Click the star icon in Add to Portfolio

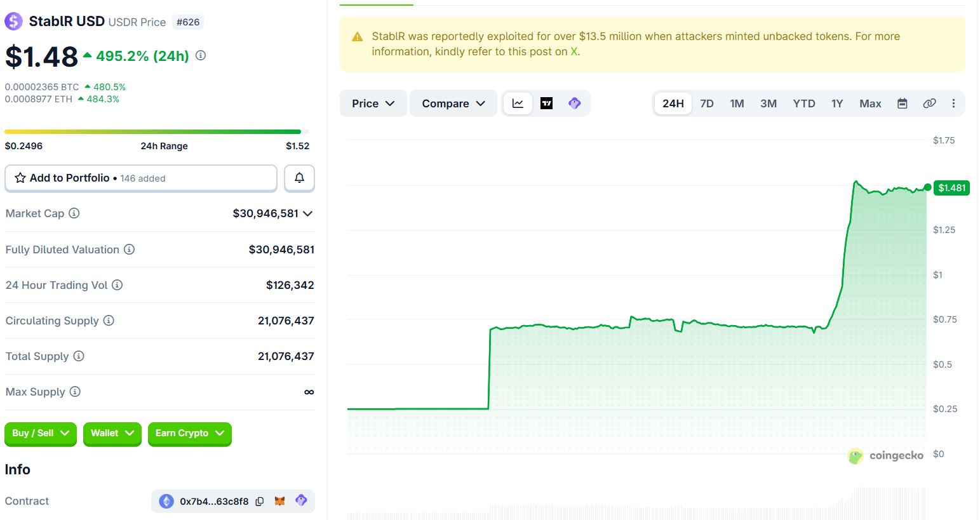coord(20,178)
